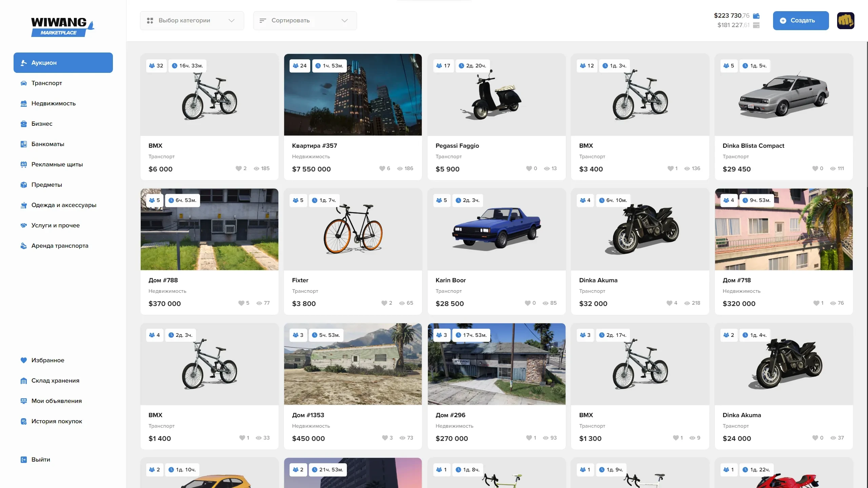Favorite the $6 000 BMX listing
Image resolution: width=868 pixels, height=488 pixels.
click(x=238, y=168)
